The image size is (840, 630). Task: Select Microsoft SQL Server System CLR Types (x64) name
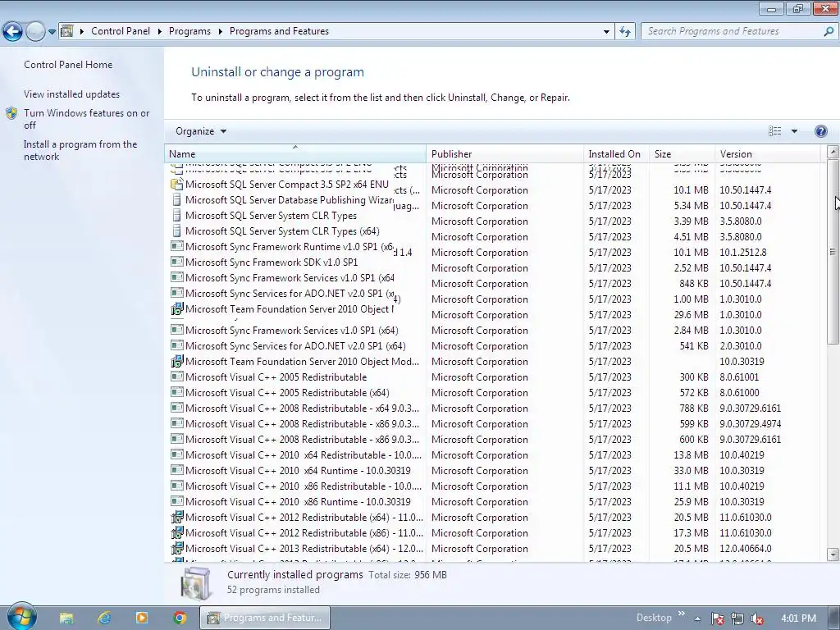click(282, 231)
